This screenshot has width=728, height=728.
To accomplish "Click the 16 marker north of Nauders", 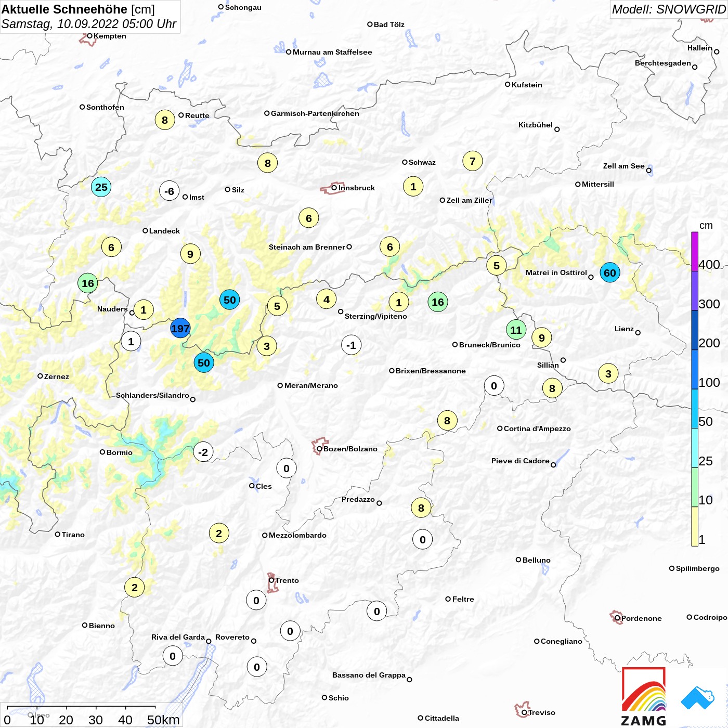I will click(88, 283).
